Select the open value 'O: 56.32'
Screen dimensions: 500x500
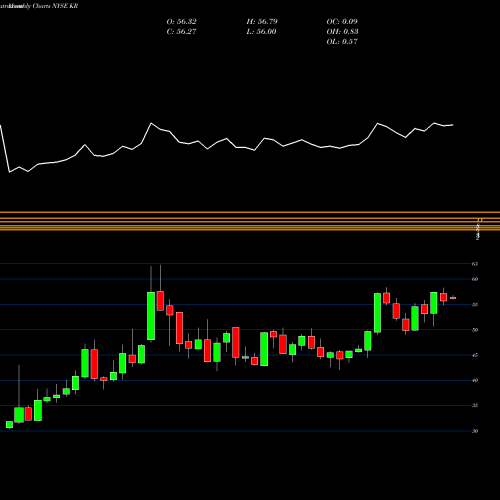click(181, 22)
